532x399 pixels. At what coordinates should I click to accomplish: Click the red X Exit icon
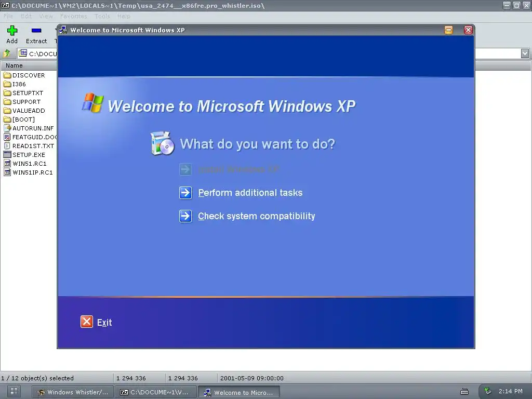pos(87,322)
